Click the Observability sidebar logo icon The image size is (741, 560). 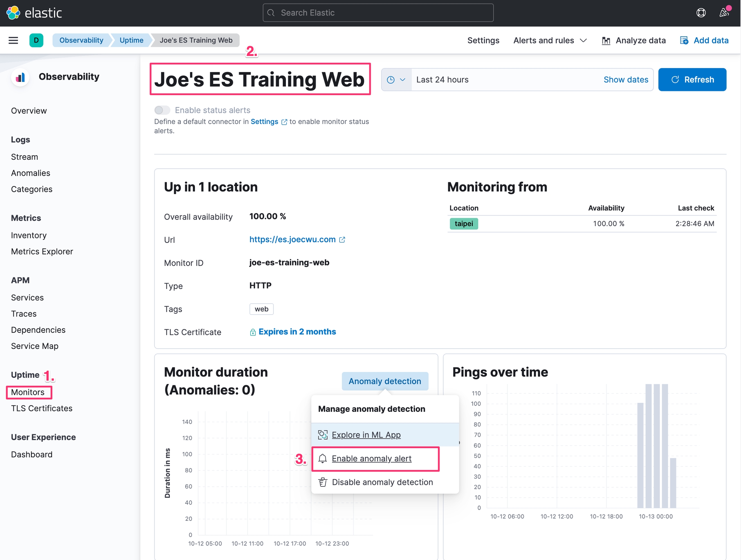point(21,77)
